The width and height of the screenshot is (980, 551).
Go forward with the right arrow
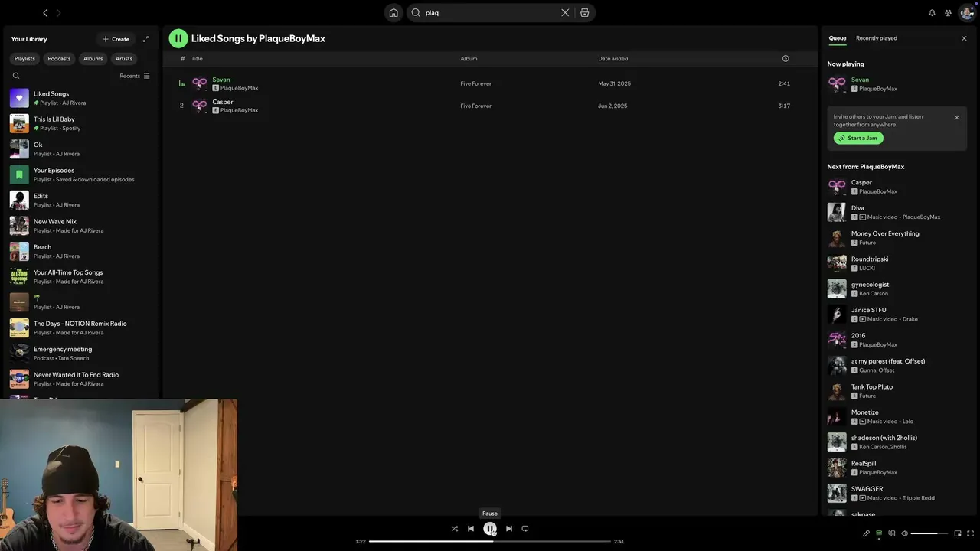(x=58, y=13)
